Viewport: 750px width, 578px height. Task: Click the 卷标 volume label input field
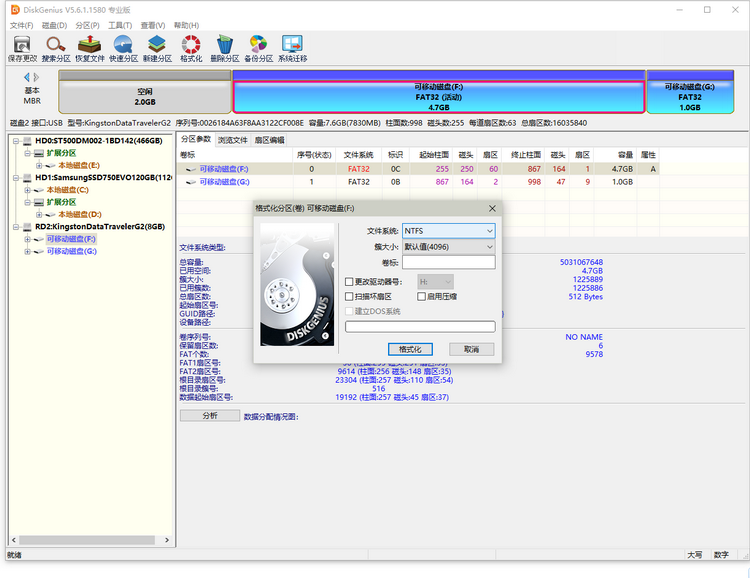pos(449,262)
